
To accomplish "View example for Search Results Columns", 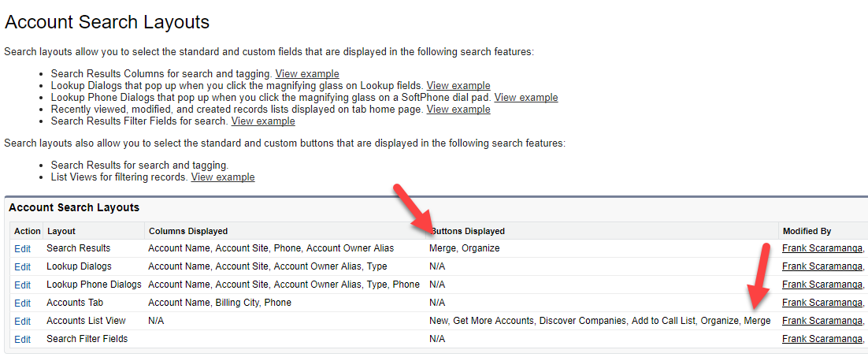I will (307, 73).
